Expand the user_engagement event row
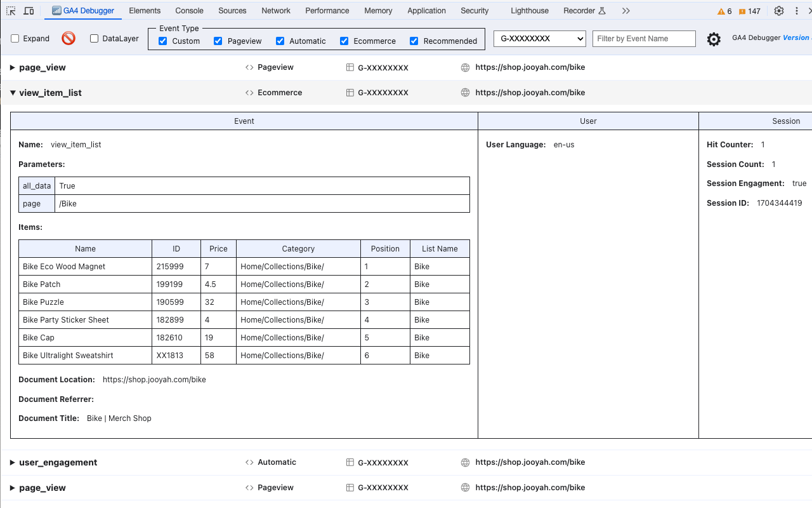Viewport: 812px width, 508px height. 12,462
